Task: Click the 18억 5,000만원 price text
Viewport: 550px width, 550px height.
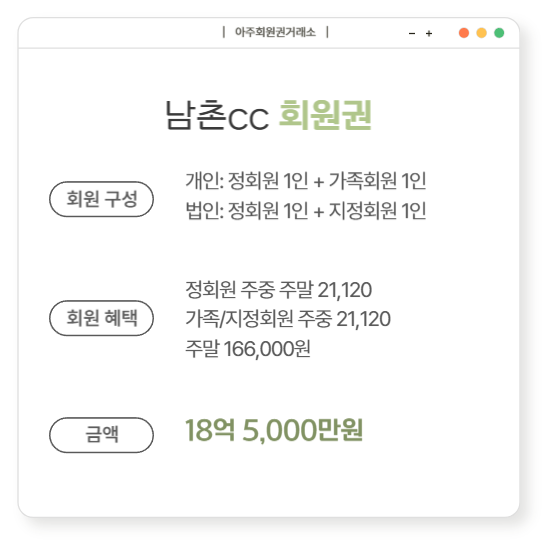Action: [x=274, y=430]
